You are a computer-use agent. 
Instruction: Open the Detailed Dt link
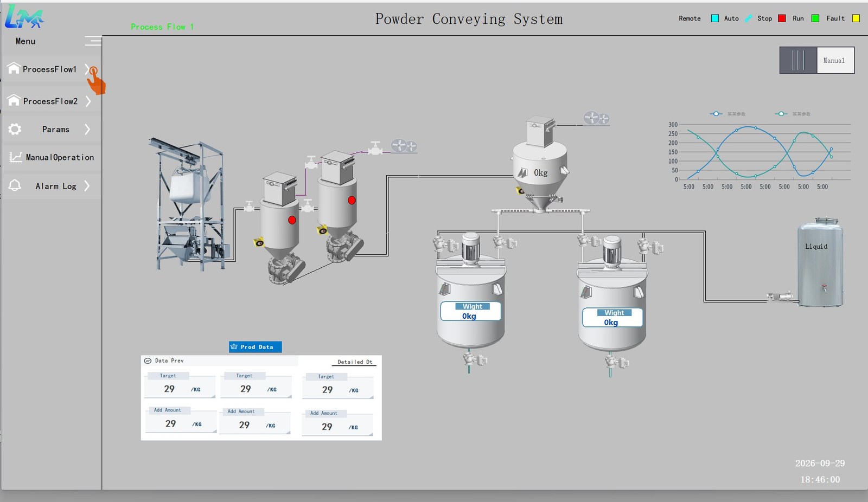[x=355, y=362]
